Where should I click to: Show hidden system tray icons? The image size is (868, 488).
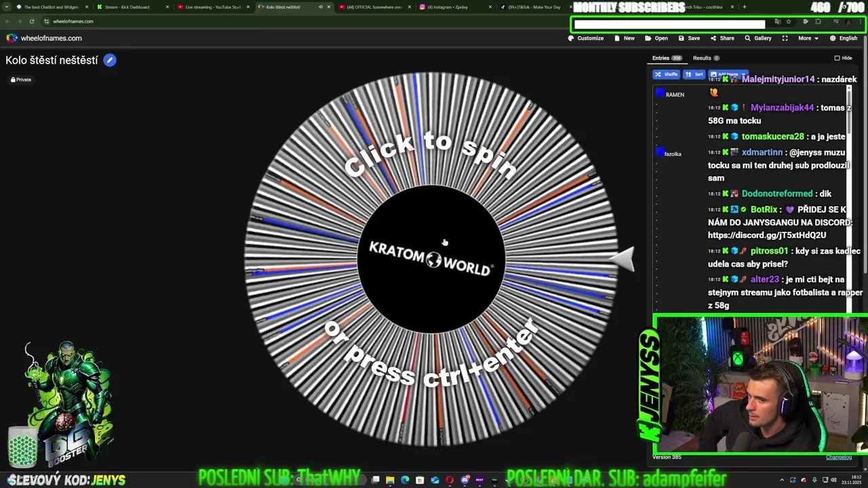coord(783,480)
